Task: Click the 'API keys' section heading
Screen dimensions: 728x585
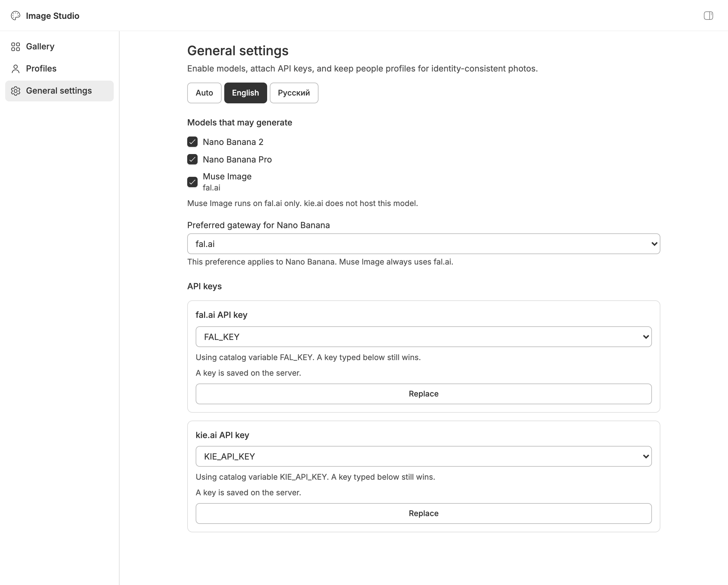Action: click(204, 286)
